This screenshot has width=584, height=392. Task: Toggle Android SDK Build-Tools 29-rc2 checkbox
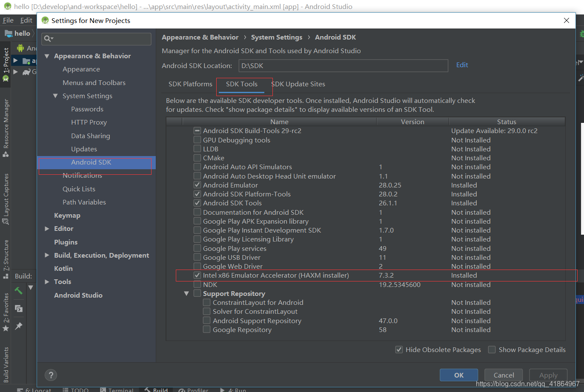coord(197,131)
